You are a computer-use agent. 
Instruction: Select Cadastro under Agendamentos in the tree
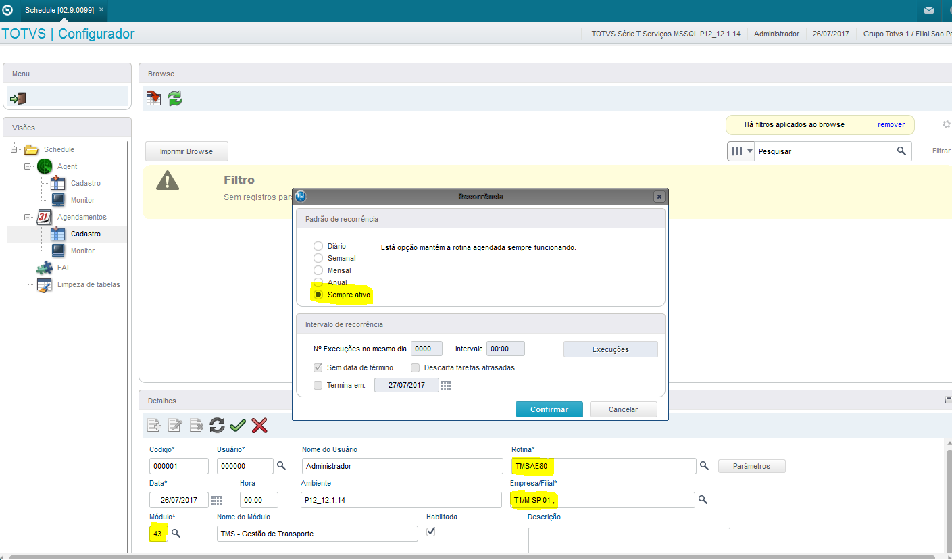coord(86,234)
